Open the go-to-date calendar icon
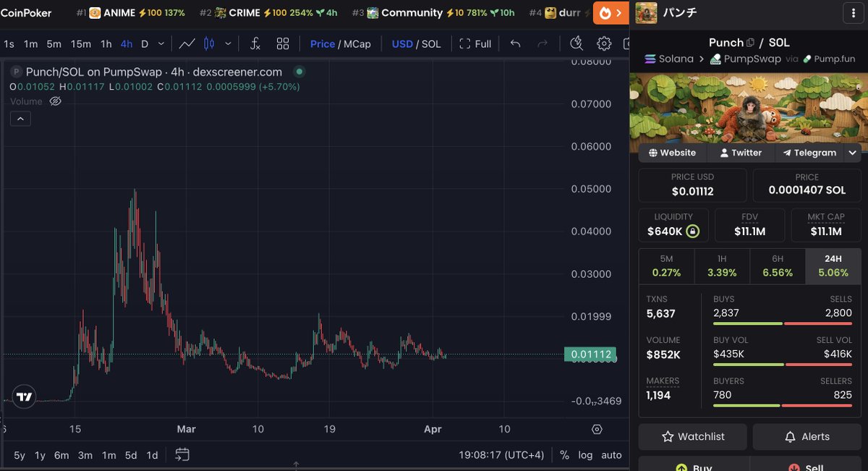 (x=182, y=455)
